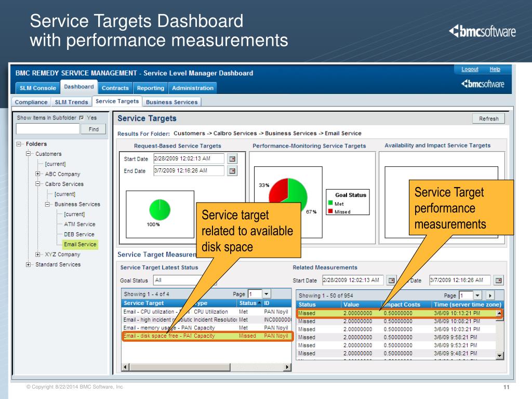Select the Dashboard tab

click(79, 87)
